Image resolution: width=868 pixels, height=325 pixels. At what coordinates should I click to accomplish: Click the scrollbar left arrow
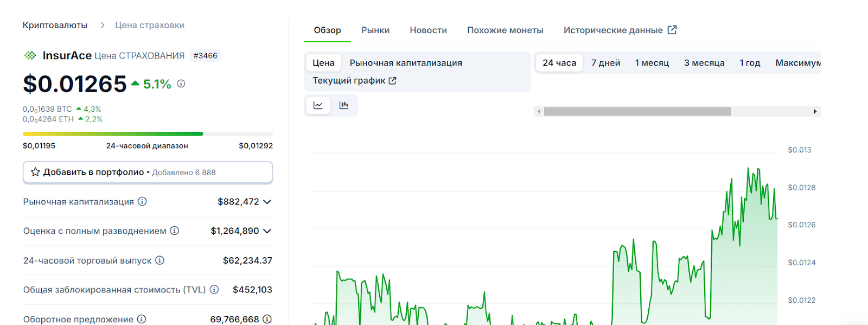pos(539,111)
